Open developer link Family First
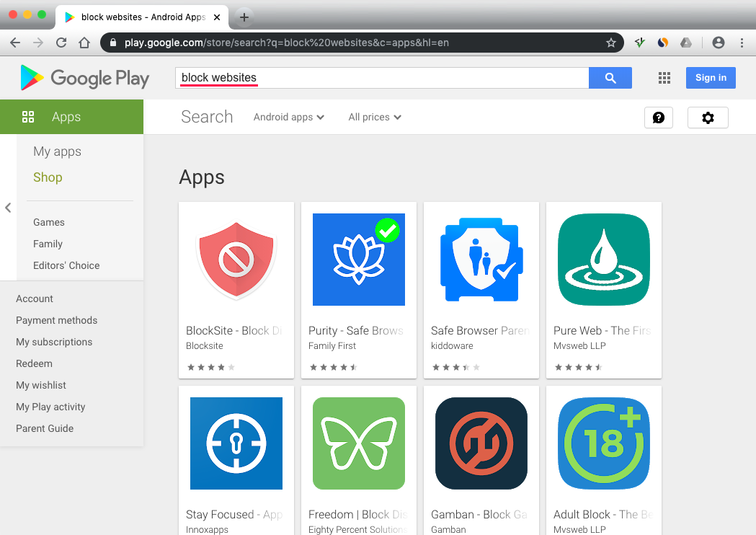 point(332,346)
